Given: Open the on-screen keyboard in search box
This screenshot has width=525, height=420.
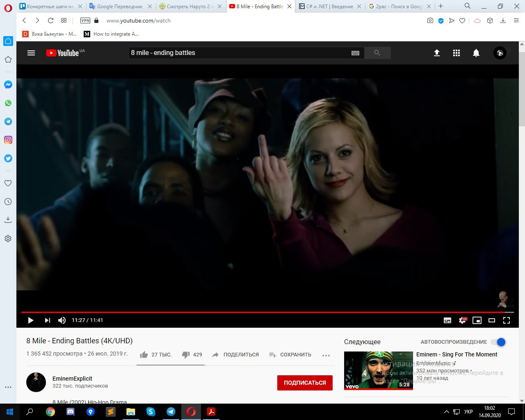Looking at the screenshot, I should pyautogui.click(x=356, y=53).
